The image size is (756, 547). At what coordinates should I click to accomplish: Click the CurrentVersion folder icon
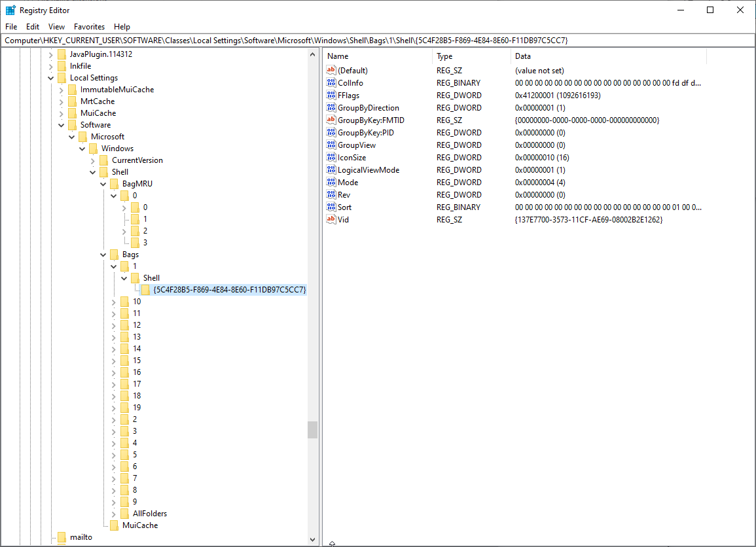click(103, 160)
